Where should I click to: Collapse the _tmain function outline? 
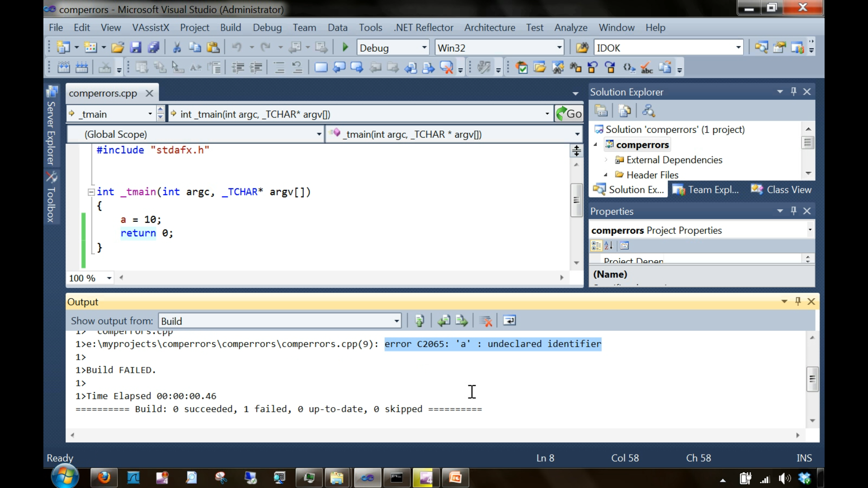tap(91, 192)
